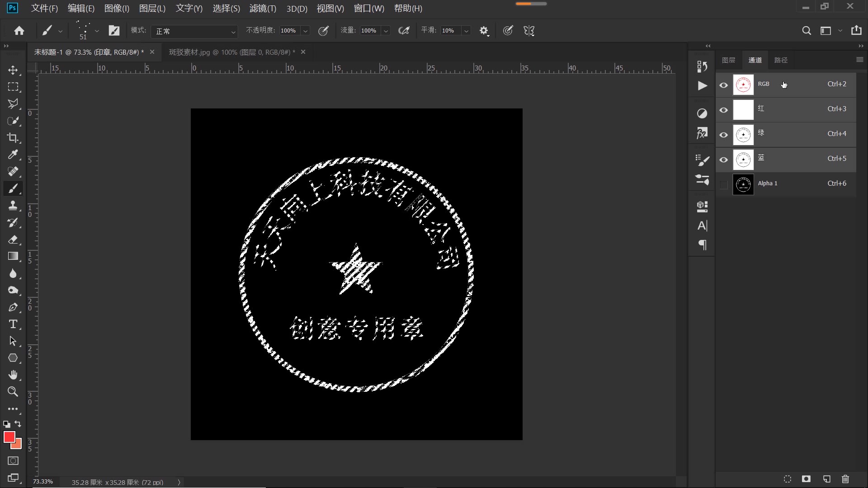Switch to the 路径 panel
The height and width of the screenshot is (488, 868).
[x=782, y=60]
